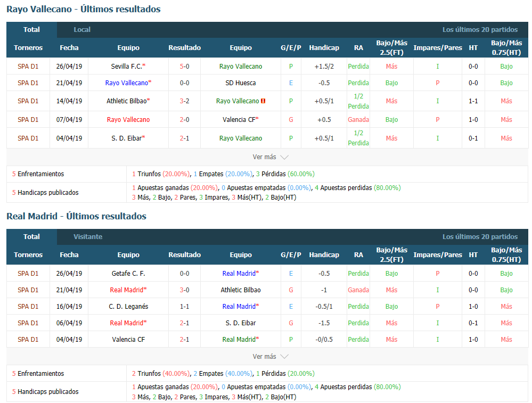The height and width of the screenshot is (403, 532).
Task: Expand 'Ver más' under Rayo Vallecano results
Action: tap(271, 157)
